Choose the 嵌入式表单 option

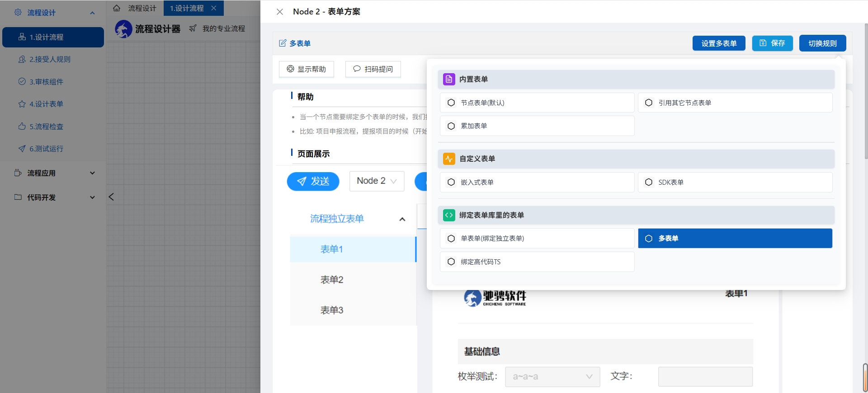(x=537, y=182)
